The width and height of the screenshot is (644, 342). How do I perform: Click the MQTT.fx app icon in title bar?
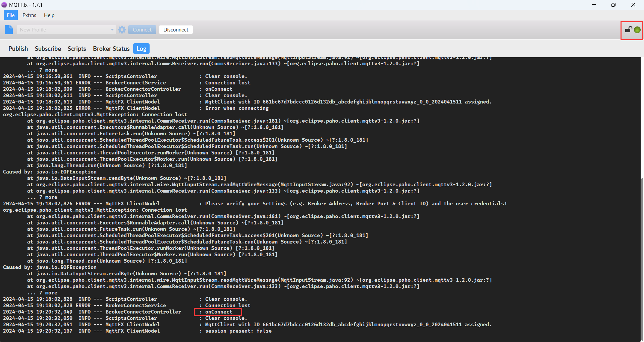pyautogui.click(x=4, y=5)
